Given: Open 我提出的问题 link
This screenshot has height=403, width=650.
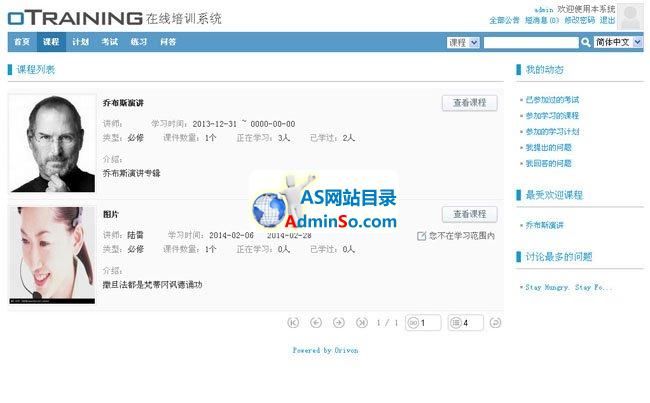Looking at the screenshot, I should point(548,148).
